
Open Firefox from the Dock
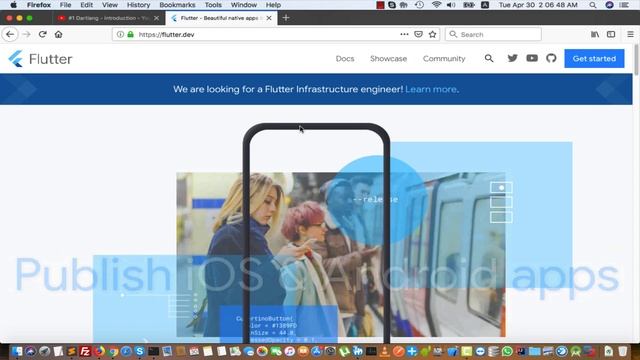pos(99,351)
